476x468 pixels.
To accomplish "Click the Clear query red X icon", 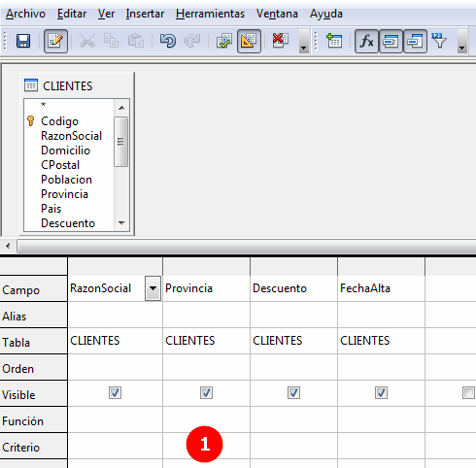I will click(281, 41).
